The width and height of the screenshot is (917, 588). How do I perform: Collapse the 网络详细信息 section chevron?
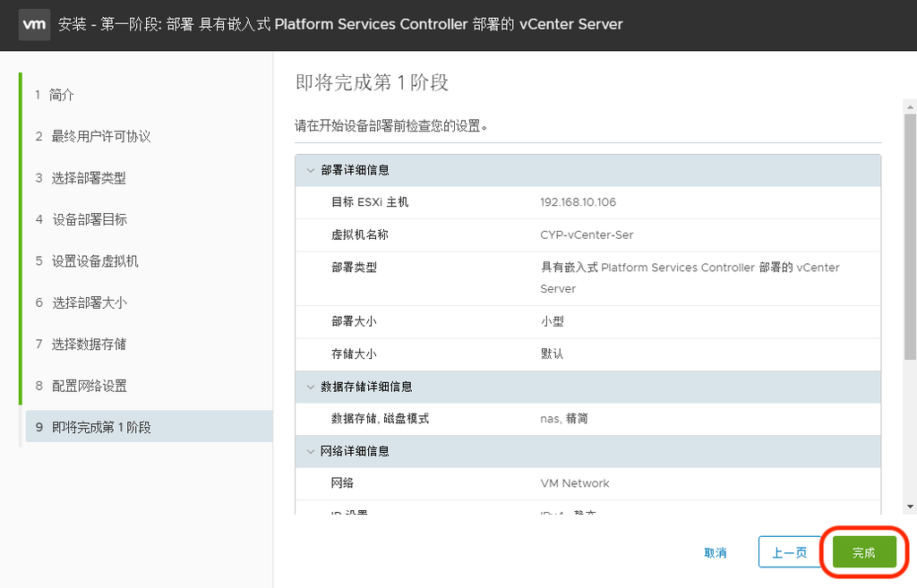click(309, 451)
